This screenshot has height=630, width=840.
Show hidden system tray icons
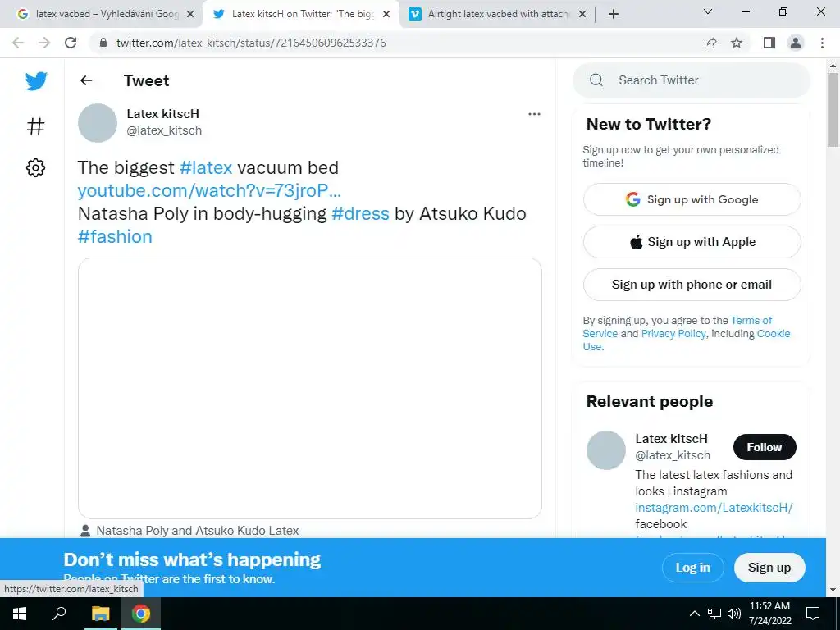coord(694,614)
